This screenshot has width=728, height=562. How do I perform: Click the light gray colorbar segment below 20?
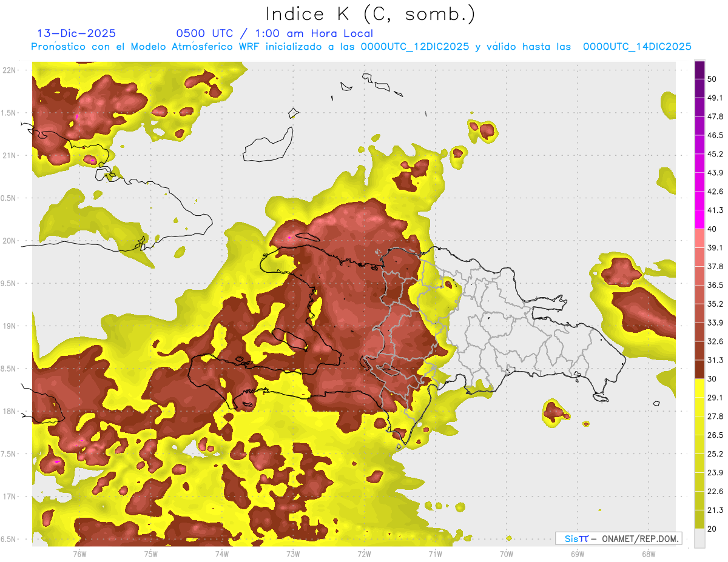click(x=699, y=538)
